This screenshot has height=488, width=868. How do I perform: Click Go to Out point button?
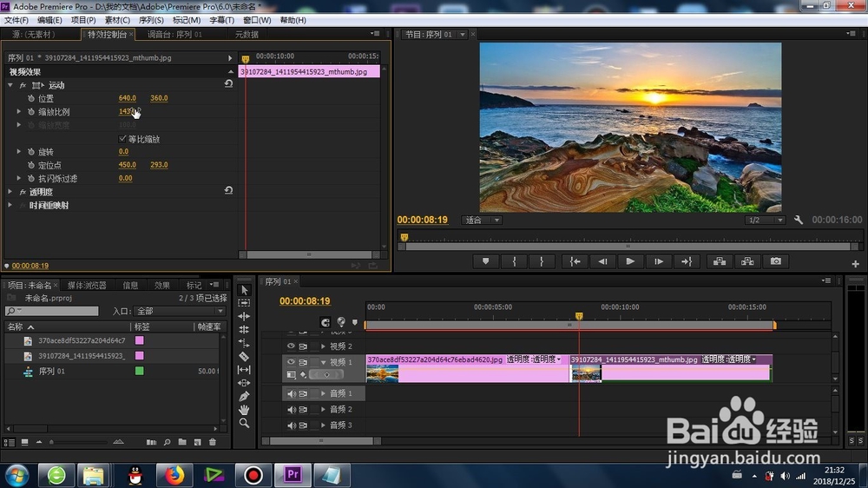pyautogui.click(x=687, y=261)
